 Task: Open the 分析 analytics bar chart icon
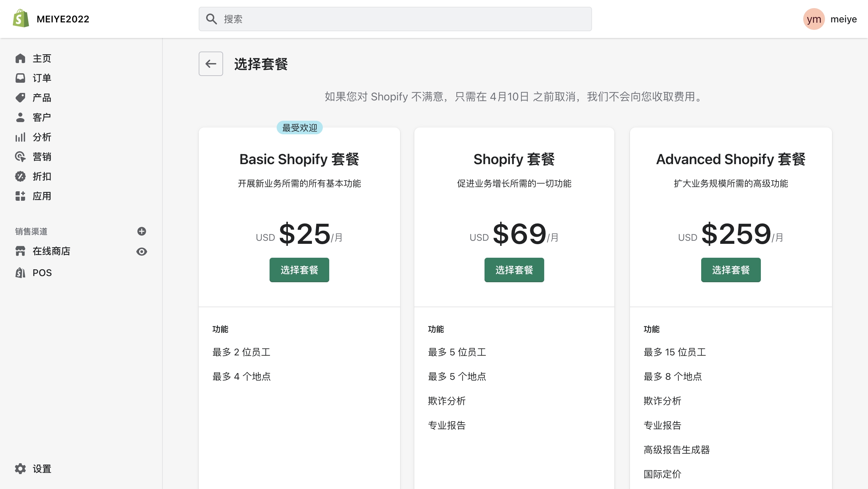click(x=20, y=137)
